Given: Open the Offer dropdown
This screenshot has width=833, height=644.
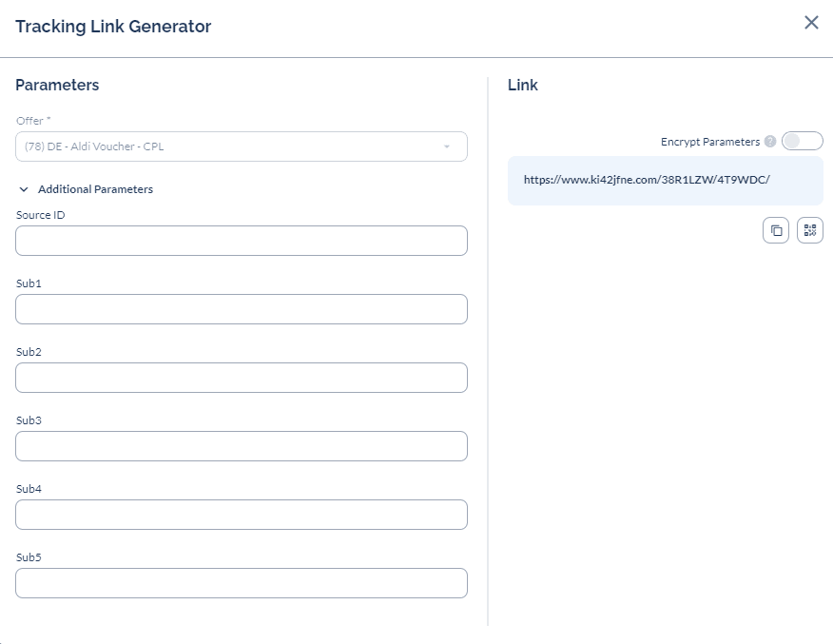Looking at the screenshot, I should 242,146.
